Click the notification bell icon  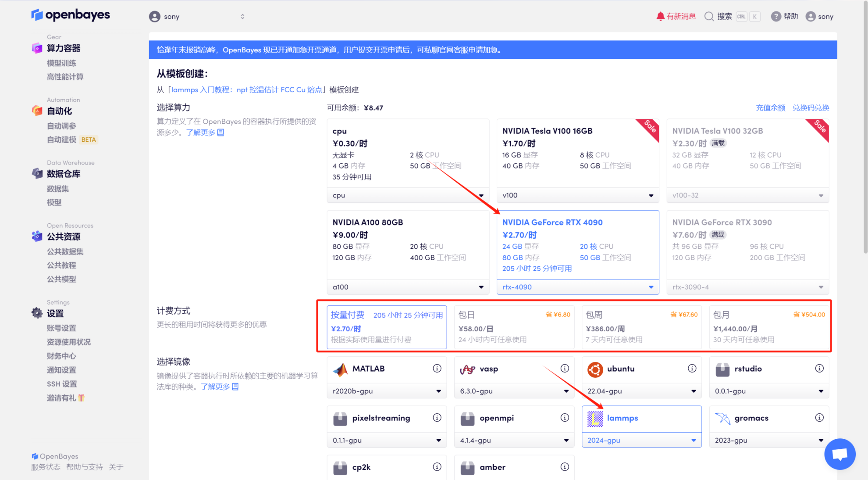660,16
